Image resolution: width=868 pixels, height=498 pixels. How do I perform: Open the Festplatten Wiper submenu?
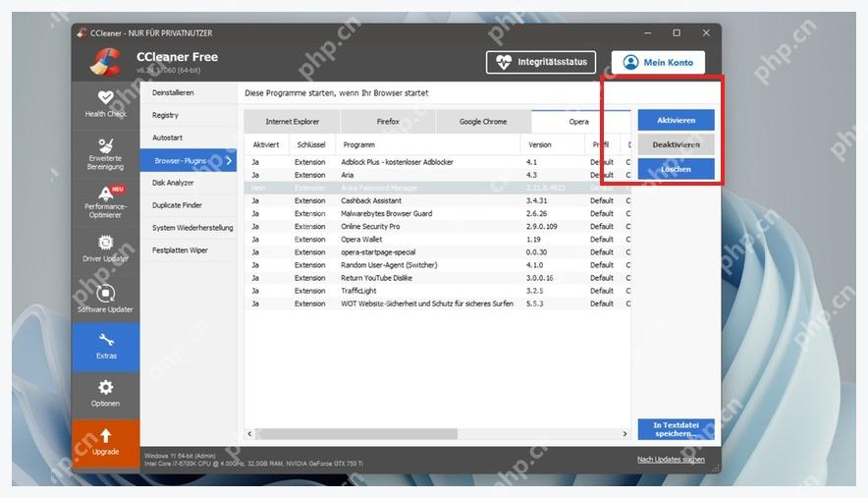pos(189,250)
